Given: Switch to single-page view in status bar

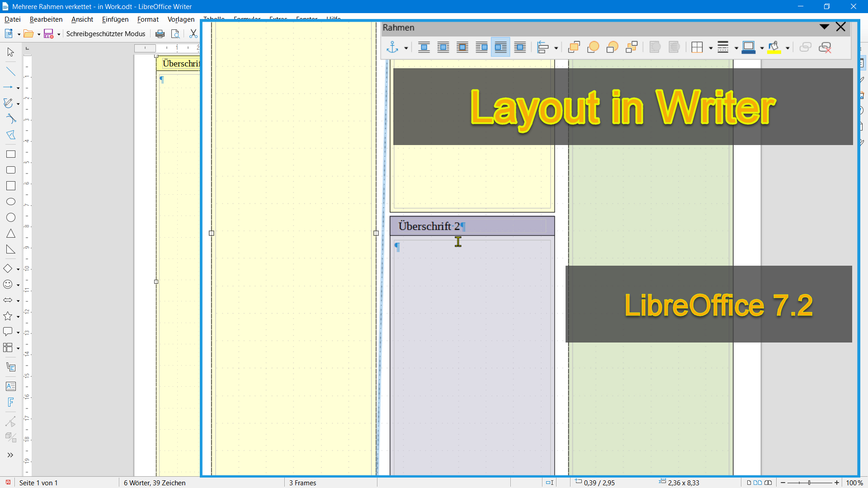Looking at the screenshot, I should pyautogui.click(x=749, y=483).
